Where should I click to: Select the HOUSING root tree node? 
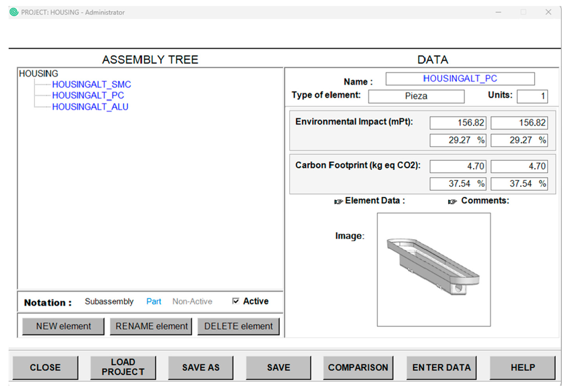[x=39, y=74]
